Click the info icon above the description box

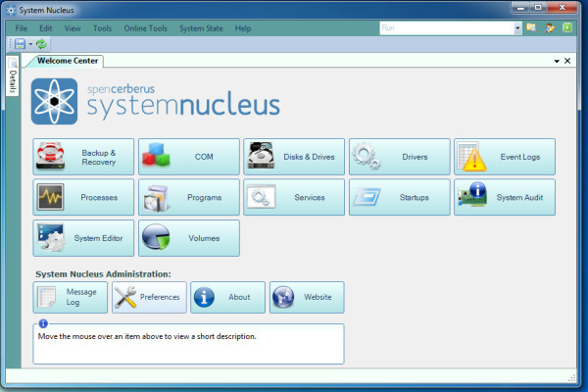click(43, 323)
